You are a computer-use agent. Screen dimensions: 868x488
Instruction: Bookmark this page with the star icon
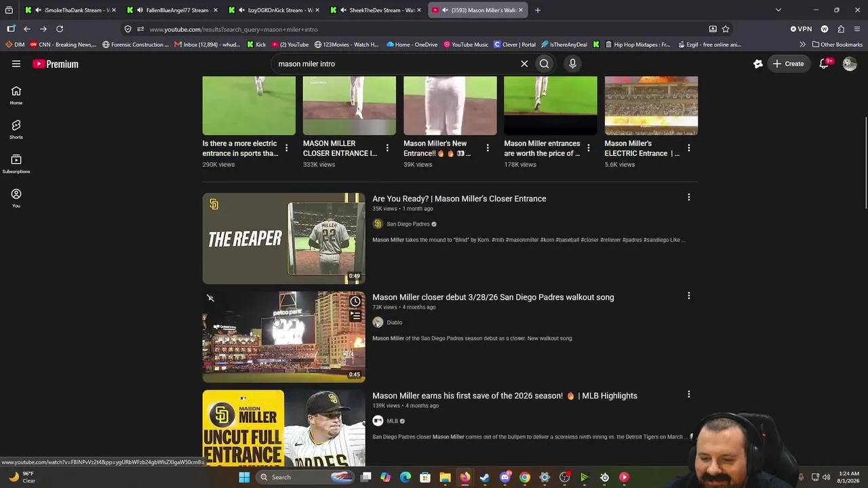[x=726, y=29]
